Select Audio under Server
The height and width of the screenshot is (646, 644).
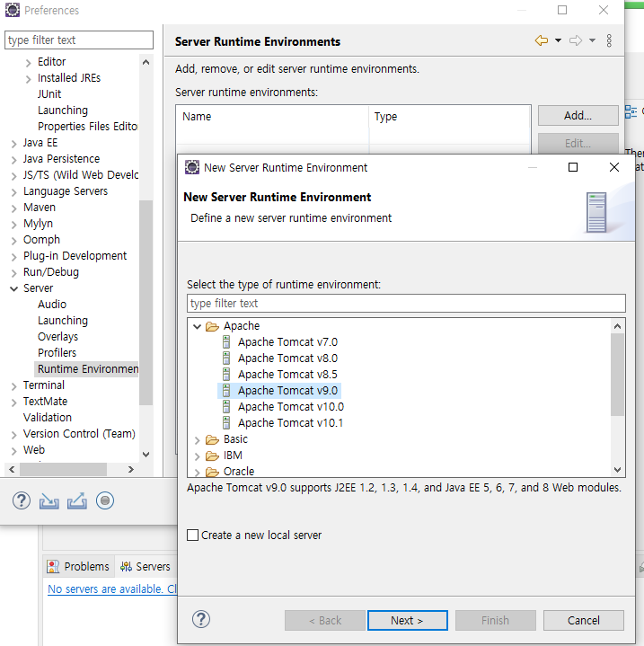tap(52, 304)
